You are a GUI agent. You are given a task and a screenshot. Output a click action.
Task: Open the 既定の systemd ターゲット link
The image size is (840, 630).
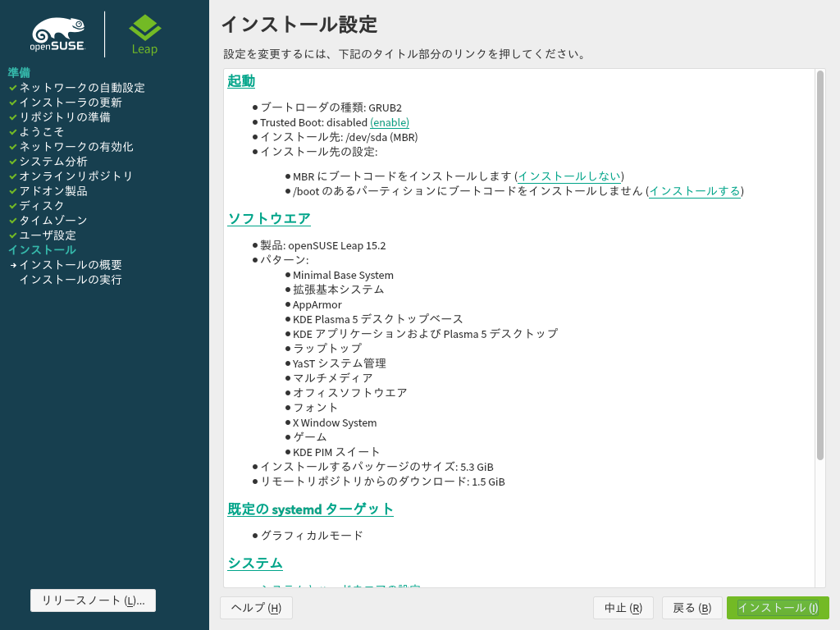click(310, 509)
